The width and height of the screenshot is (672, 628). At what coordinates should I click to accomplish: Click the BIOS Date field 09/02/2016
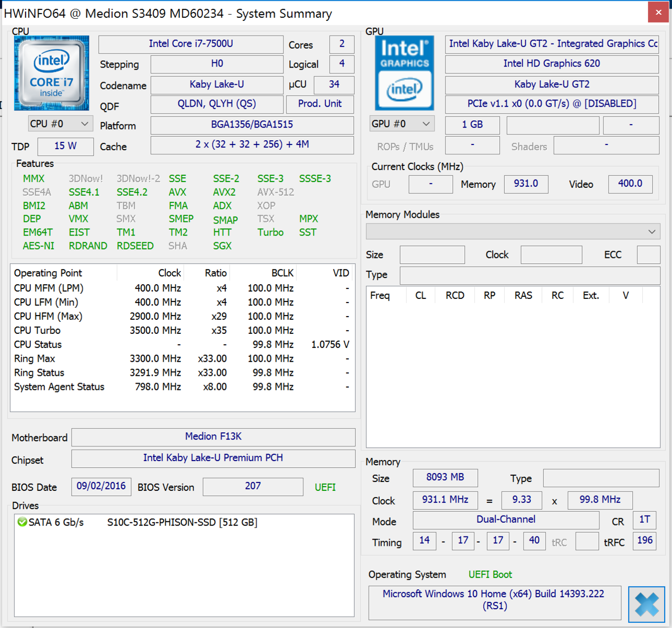tap(101, 487)
